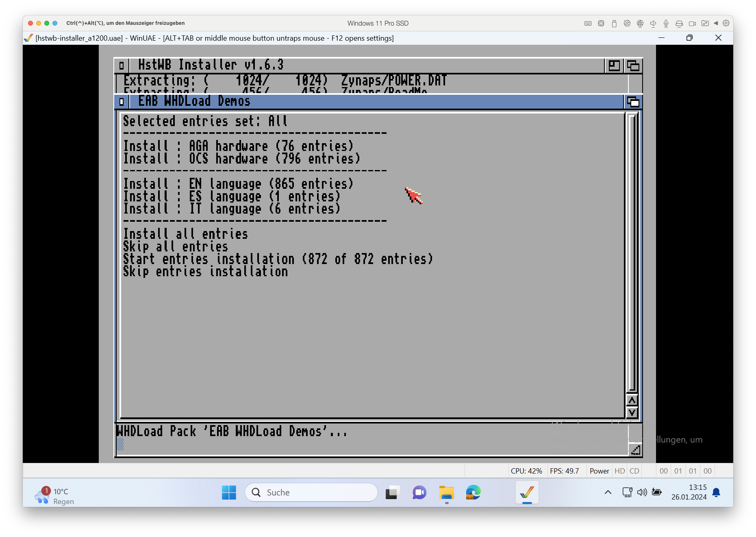The height and width of the screenshot is (537, 756).
Task: Click depth gadget of EAB WHDLoad Demos window
Action: (633, 102)
